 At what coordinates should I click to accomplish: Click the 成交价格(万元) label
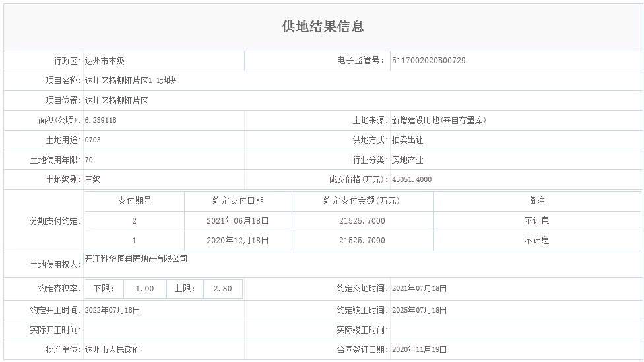pyautogui.click(x=358, y=179)
